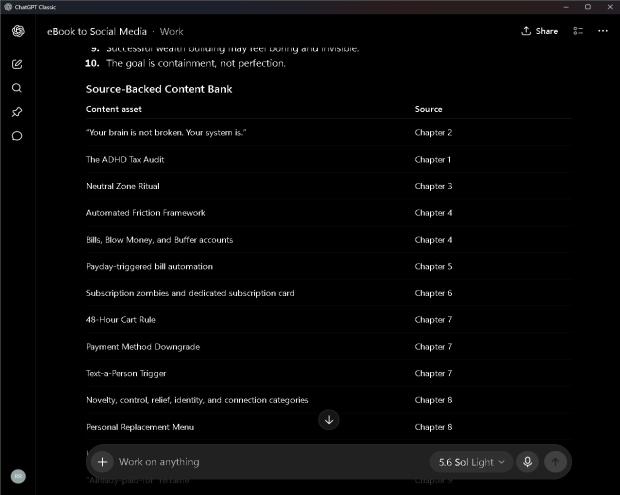Maximize the ChatGPT Classic window

588,7
